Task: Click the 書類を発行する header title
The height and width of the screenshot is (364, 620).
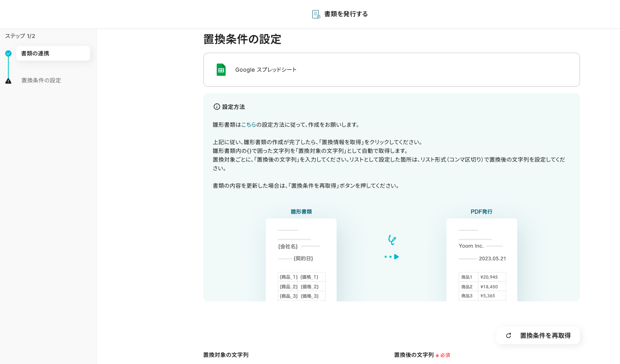Action: point(346,14)
